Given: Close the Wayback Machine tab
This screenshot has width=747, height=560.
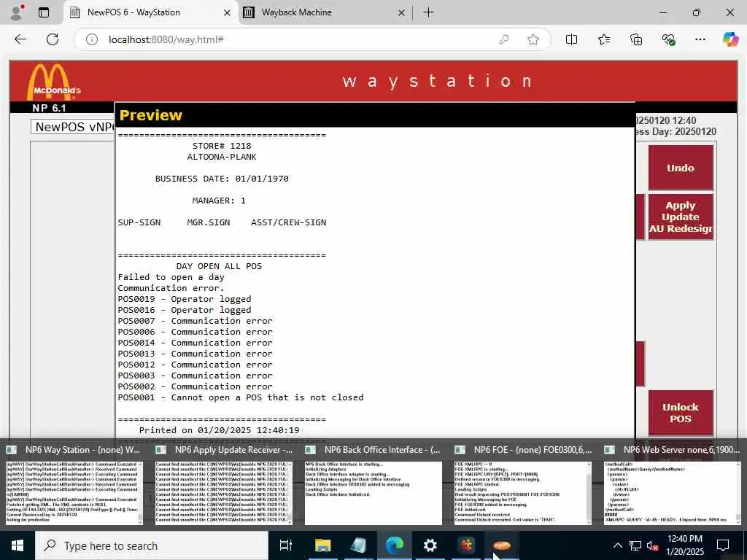Looking at the screenshot, I should pyautogui.click(x=402, y=13).
